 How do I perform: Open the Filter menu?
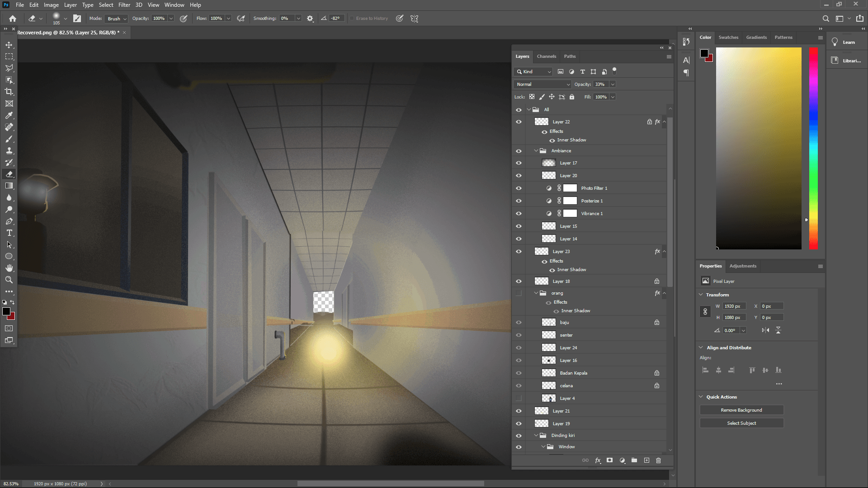click(124, 5)
